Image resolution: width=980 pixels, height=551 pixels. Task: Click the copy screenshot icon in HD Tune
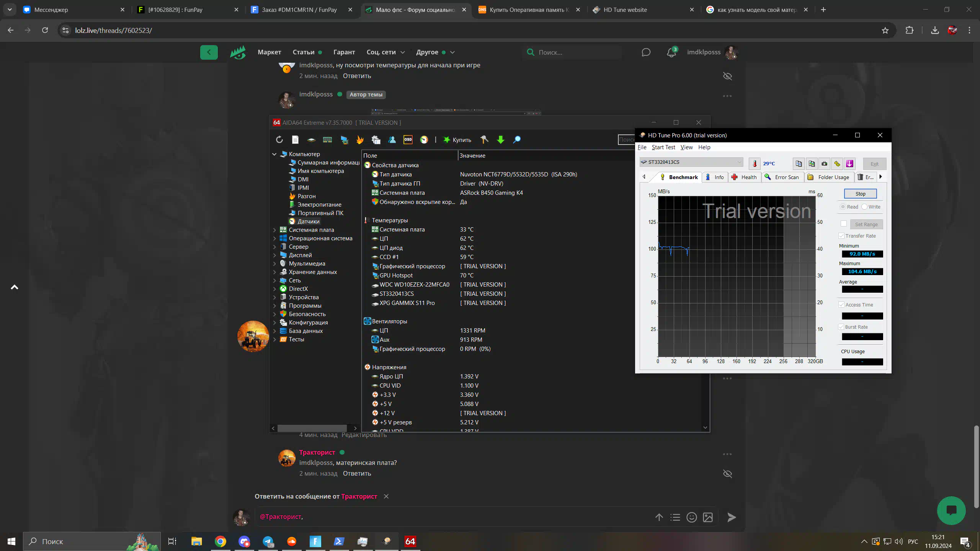[x=812, y=163]
